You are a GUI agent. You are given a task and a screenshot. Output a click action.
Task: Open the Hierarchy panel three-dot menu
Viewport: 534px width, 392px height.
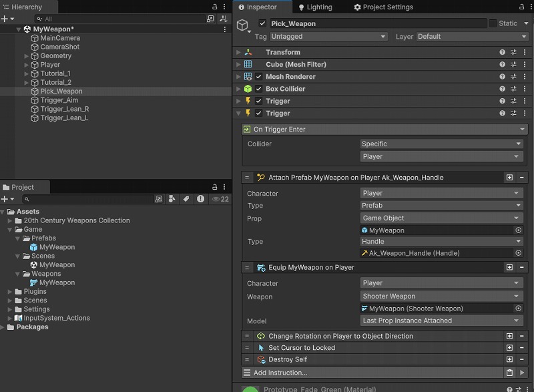tap(224, 7)
